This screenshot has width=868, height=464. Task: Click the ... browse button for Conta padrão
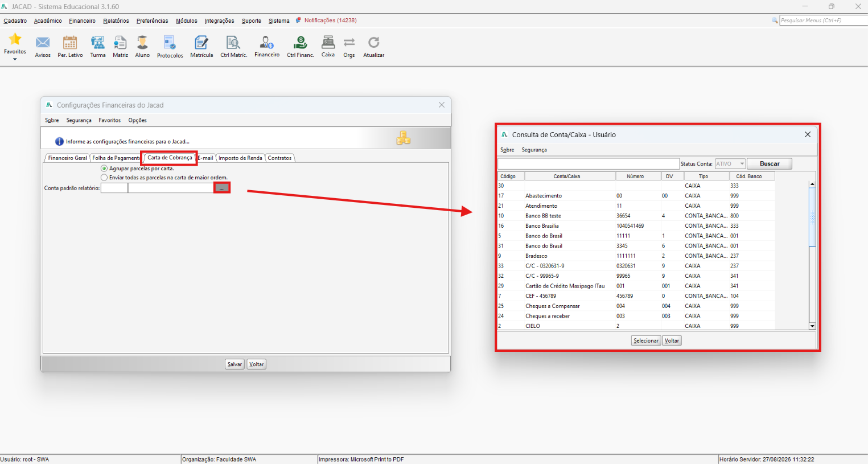222,188
